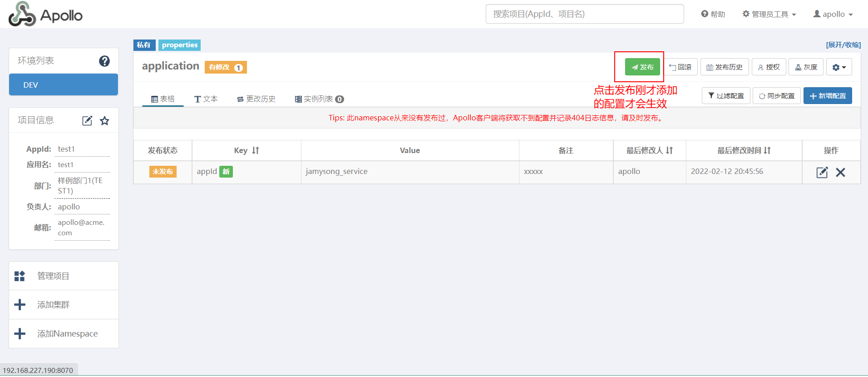Click the 新 badge next to appId

226,172
